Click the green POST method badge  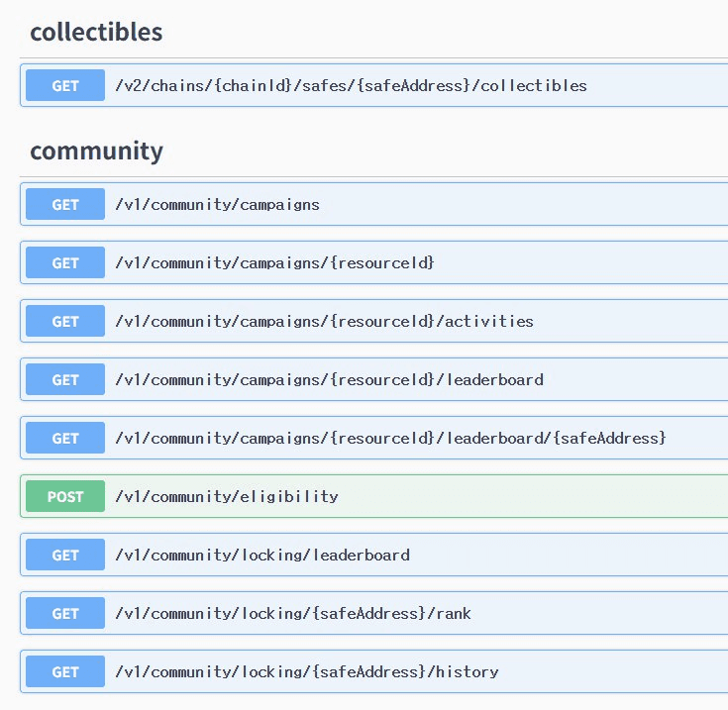click(65, 496)
